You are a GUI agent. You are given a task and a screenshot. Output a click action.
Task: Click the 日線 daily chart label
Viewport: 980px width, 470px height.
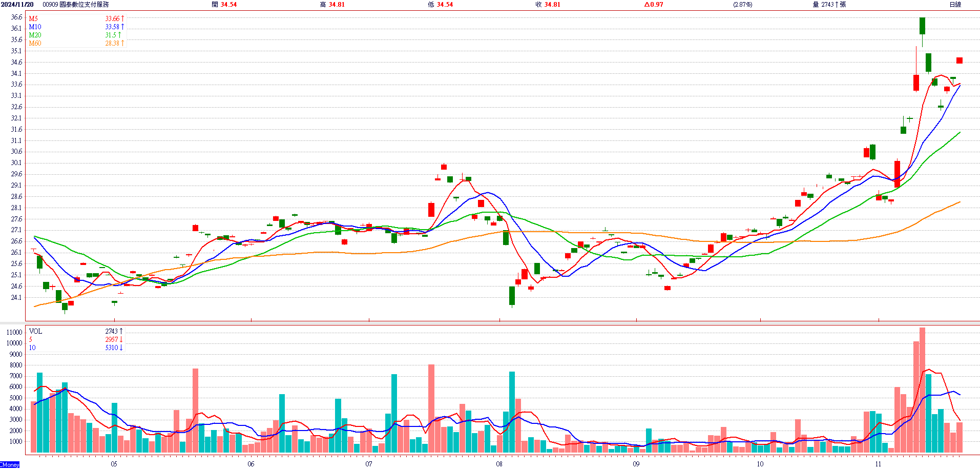(955, 5)
